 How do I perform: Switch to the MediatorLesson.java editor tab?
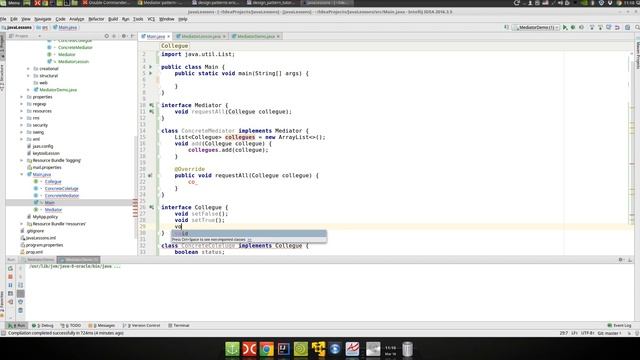(x=200, y=36)
